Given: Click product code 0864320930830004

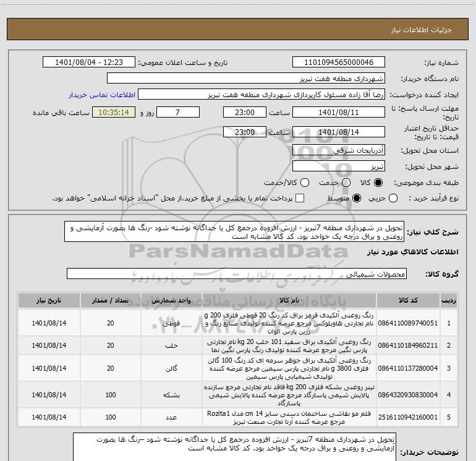Looking at the screenshot, I should coord(408,395).
